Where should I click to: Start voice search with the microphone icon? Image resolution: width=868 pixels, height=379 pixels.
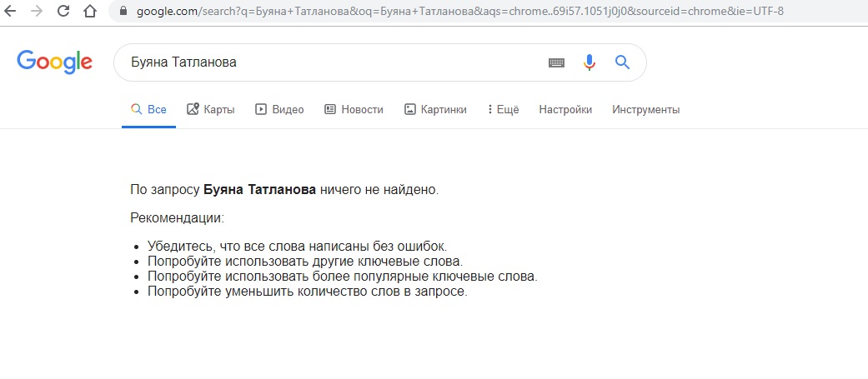tap(590, 62)
